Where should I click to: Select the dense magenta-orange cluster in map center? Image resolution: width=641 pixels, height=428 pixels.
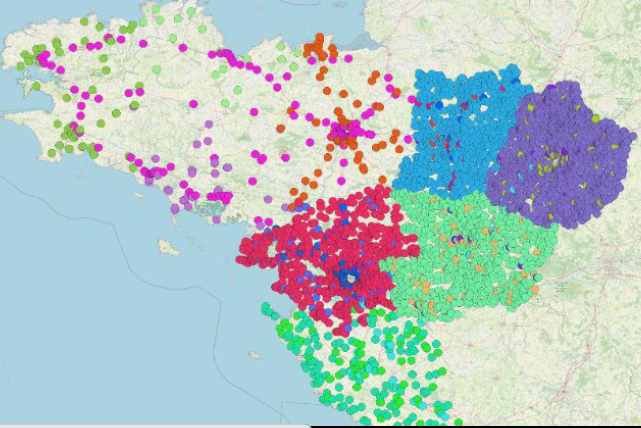click(347, 132)
